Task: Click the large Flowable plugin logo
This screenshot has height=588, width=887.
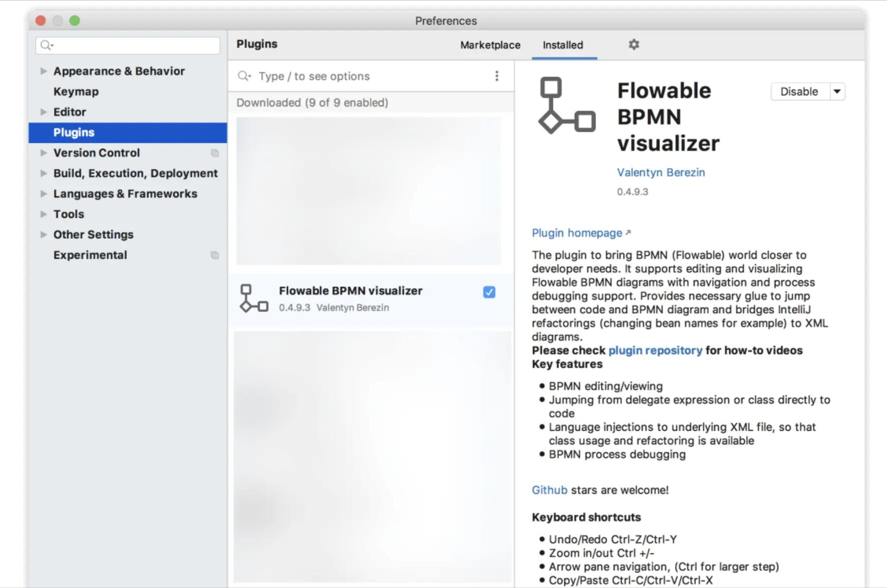Action: pyautogui.click(x=566, y=106)
